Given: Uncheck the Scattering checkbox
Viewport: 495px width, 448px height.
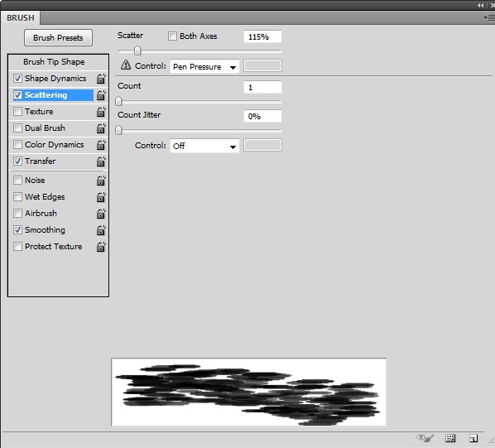Looking at the screenshot, I should tap(17, 95).
